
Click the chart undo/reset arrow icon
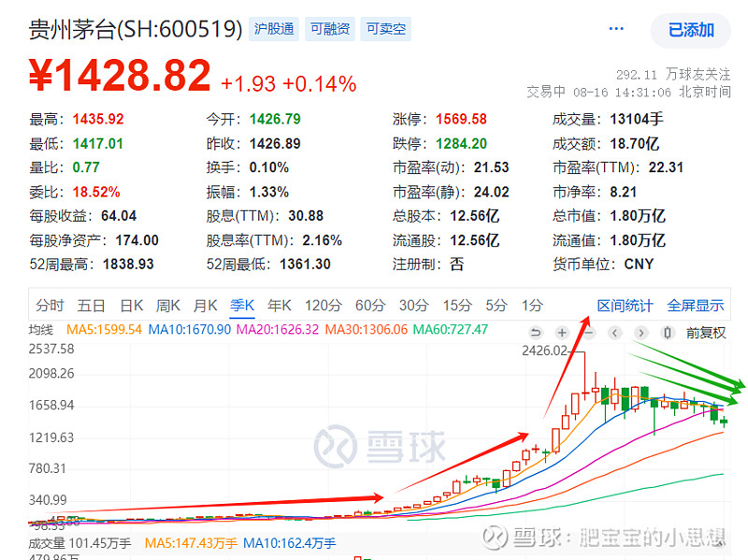point(536,333)
